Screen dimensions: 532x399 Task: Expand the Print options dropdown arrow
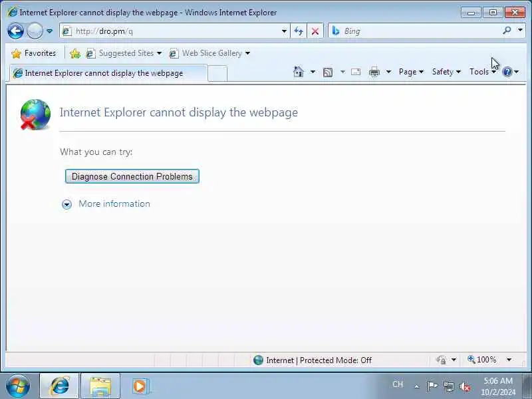[x=389, y=72]
